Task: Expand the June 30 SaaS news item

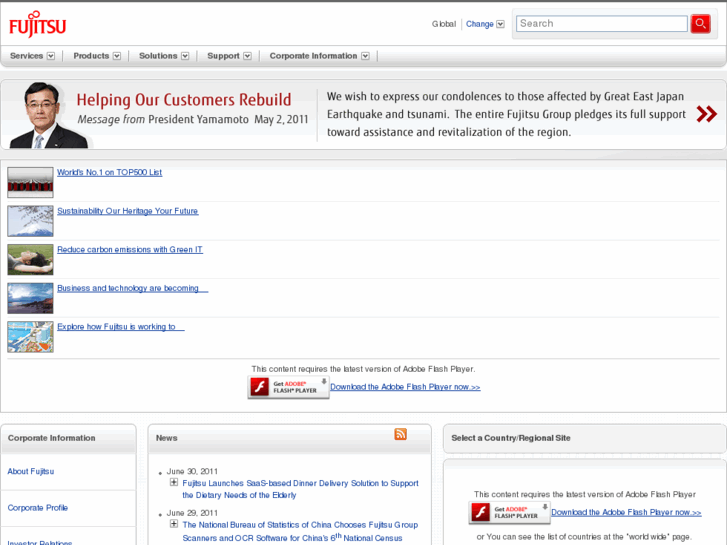Action: tap(174, 482)
